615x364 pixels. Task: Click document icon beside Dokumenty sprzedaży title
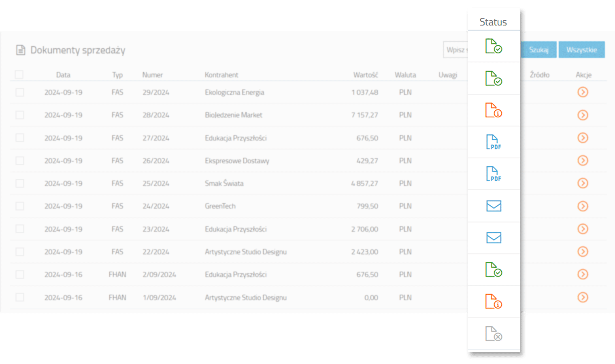(x=21, y=50)
